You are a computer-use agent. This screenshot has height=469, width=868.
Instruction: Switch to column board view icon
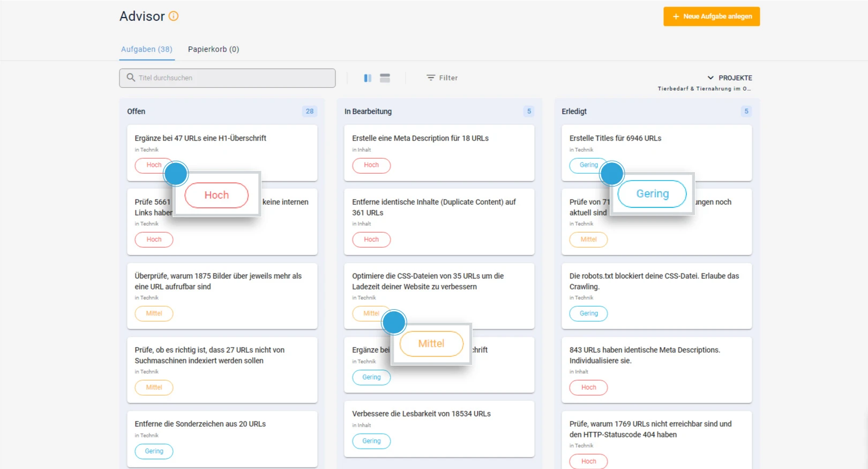coord(368,78)
